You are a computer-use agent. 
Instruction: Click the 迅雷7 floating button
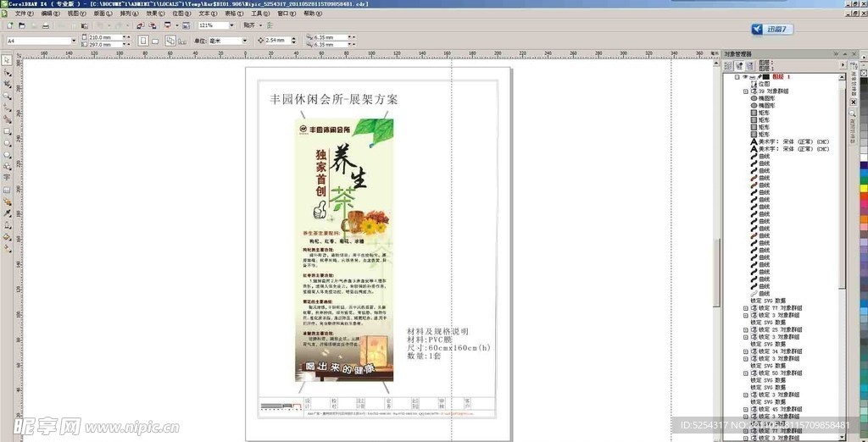[772, 30]
